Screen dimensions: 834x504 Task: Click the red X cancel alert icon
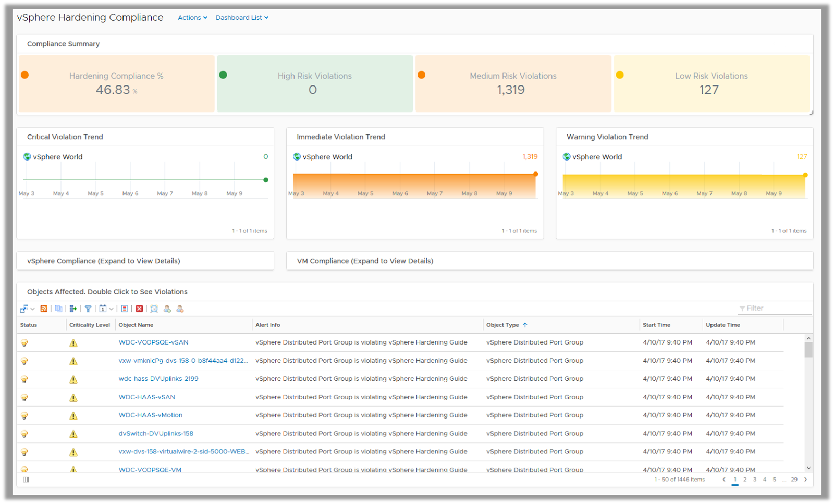[x=139, y=309]
